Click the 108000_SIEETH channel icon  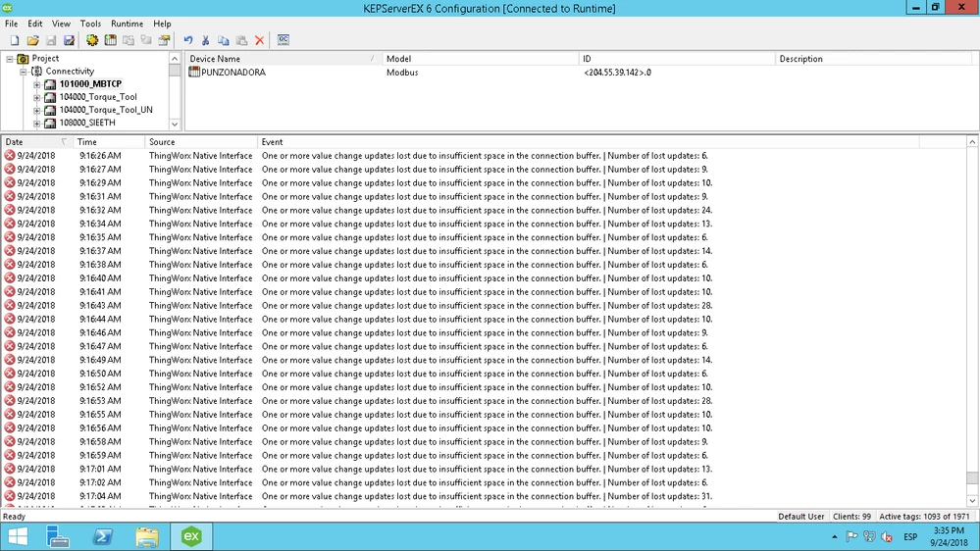tap(50, 124)
